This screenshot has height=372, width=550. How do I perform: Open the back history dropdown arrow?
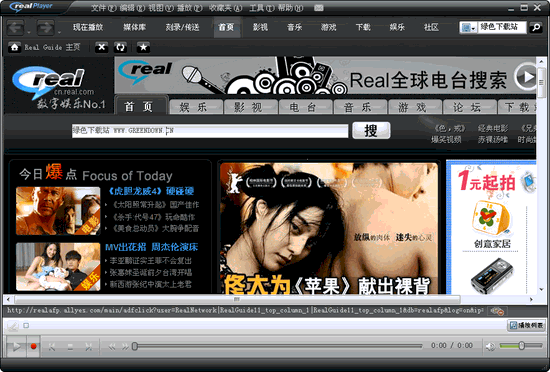(x=29, y=32)
